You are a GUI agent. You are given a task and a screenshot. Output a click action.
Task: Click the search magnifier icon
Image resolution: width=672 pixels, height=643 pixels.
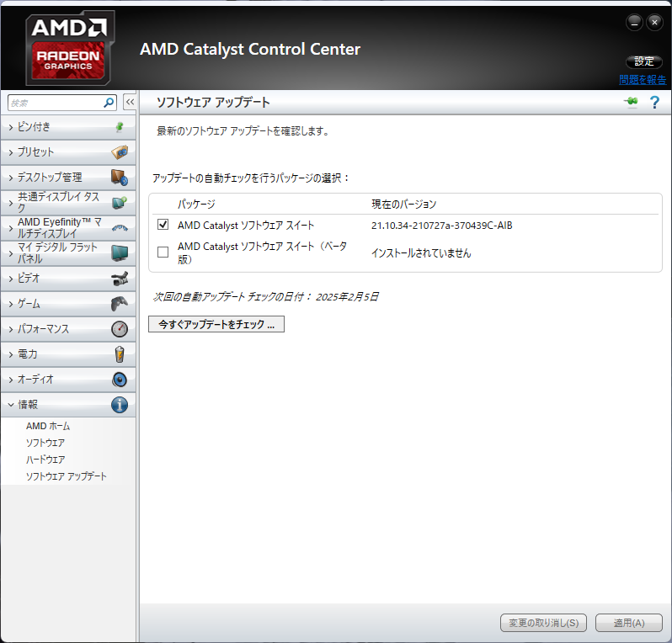pos(109,102)
